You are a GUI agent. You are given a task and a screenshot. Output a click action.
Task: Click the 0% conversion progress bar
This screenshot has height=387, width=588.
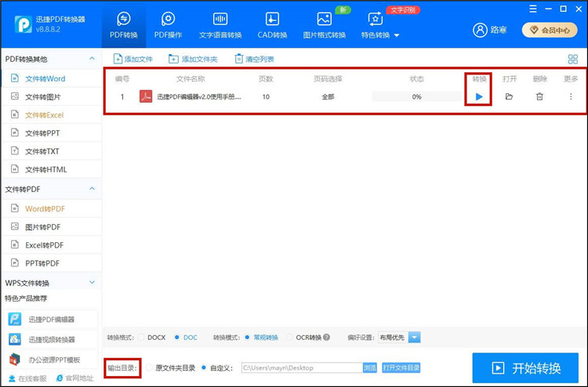(416, 96)
